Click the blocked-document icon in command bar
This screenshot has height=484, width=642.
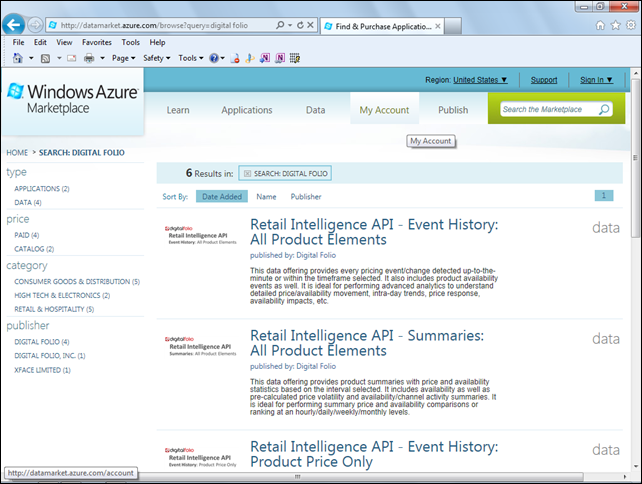coord(235,58)
